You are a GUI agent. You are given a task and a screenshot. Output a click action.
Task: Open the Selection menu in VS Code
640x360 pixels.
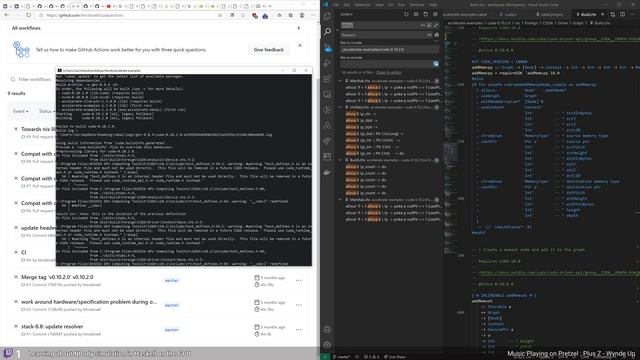pos(362,4)
